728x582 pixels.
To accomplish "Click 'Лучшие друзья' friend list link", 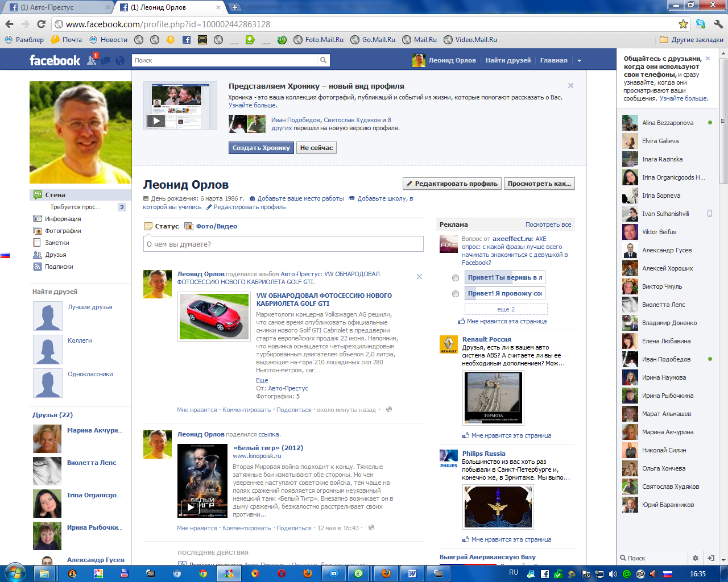I will click(90, 307).
